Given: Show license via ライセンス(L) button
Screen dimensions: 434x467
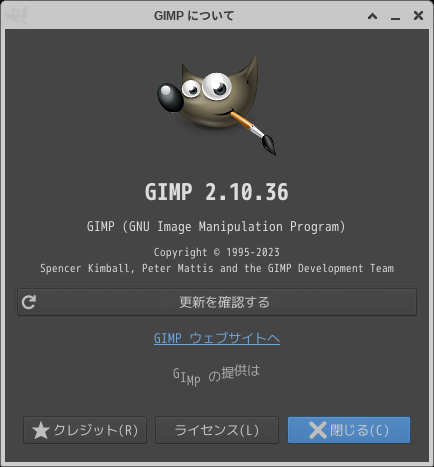Looking at the screenshot, I should pos(217,430).
